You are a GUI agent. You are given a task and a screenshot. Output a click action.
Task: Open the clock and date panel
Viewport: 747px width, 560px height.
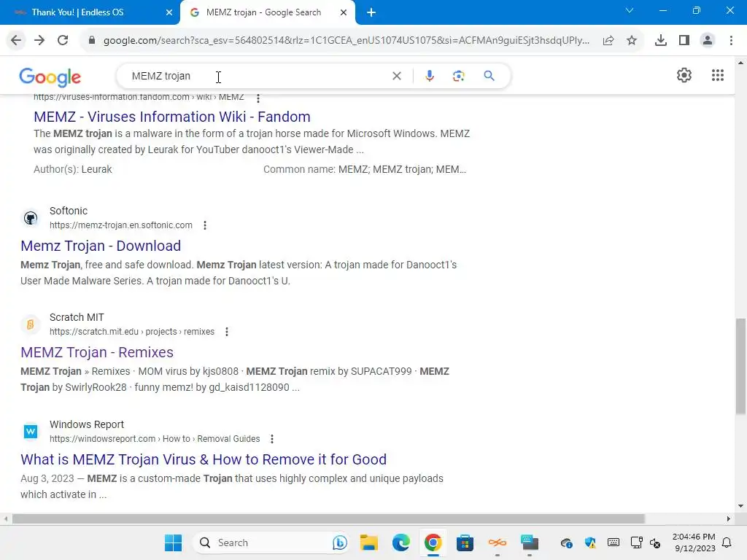[694, 542]
